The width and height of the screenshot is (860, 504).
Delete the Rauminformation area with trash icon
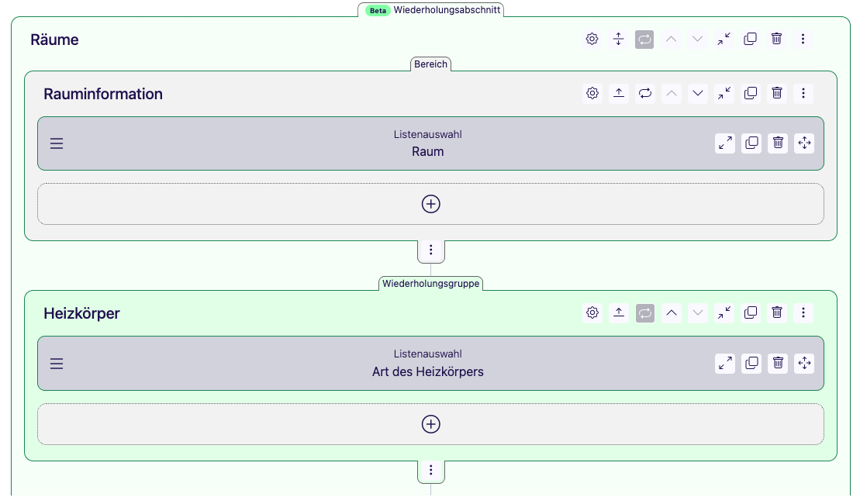click(776, 93)
